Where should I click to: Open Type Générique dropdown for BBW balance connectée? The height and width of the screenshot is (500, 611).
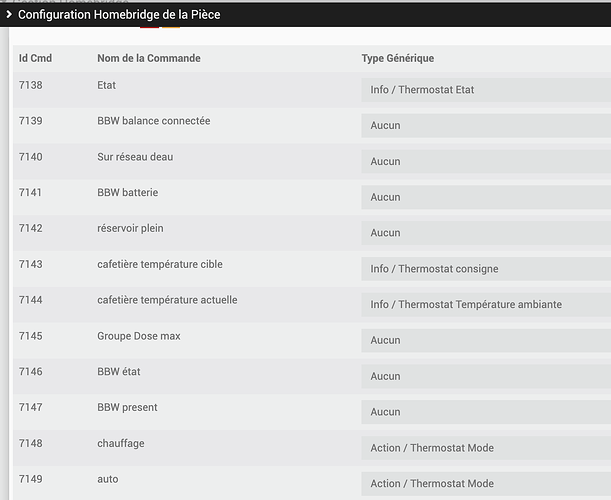pyautogui.click(x=485, y=126)
